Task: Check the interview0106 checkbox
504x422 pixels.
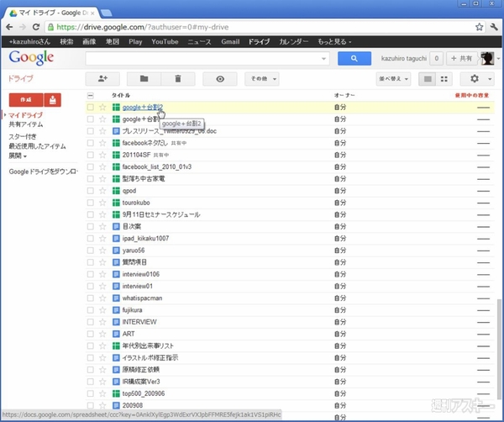Action: tap(91, 274)
